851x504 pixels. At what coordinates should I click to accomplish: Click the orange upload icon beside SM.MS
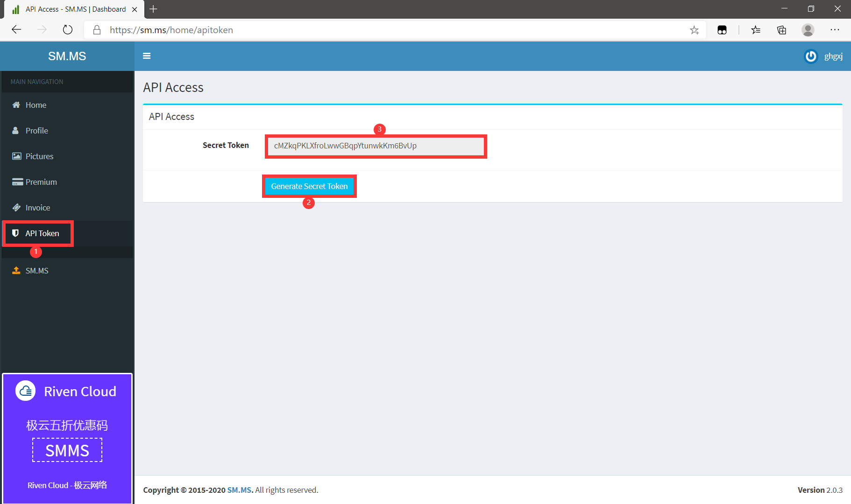pyautogui.click(x=16, y=270)
